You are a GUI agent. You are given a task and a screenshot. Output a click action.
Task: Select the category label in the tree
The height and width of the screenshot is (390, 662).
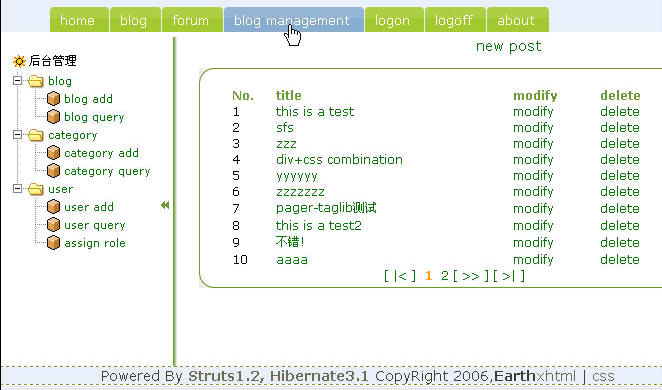[x=73, y=135]
